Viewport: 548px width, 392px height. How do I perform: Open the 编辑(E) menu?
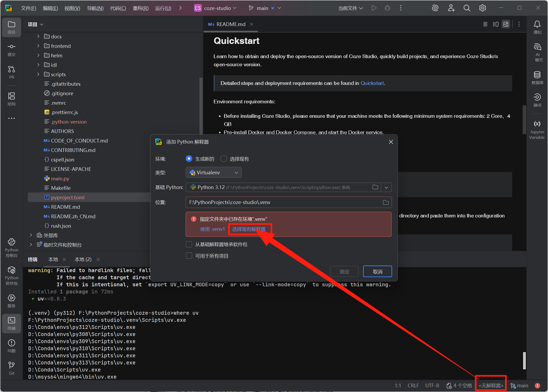click(x=50, y=8)
